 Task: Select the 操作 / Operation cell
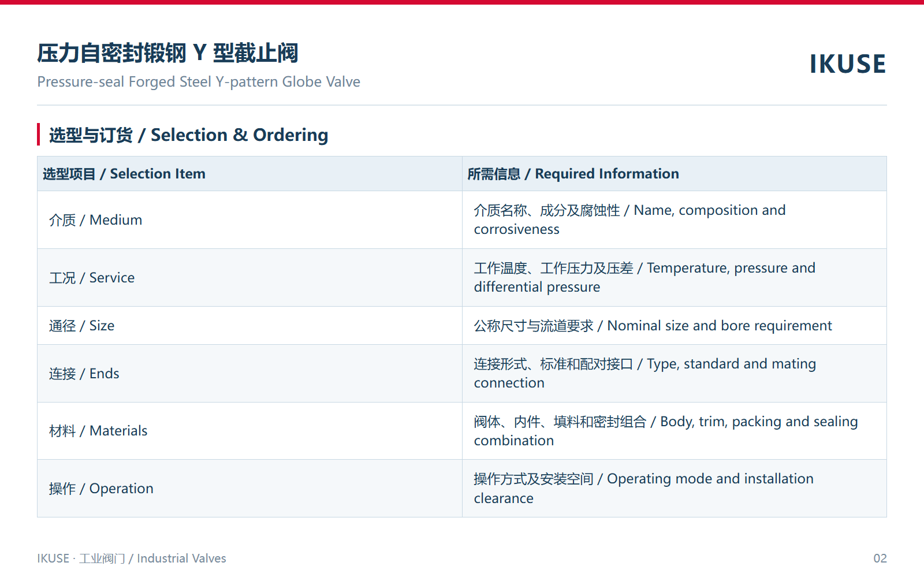(249, 489)
